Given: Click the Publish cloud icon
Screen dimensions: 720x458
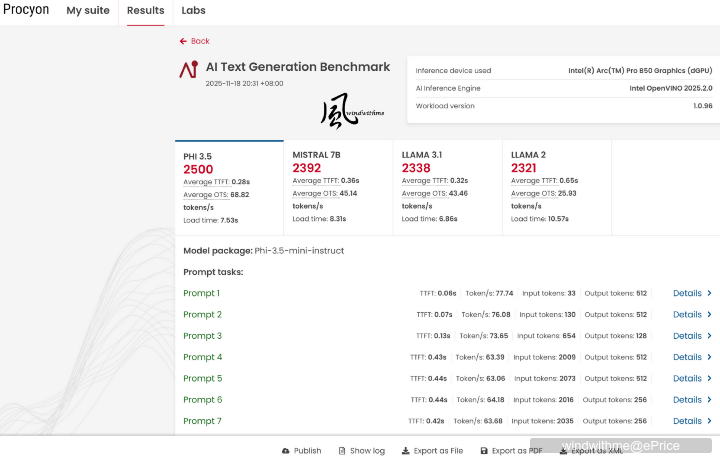Looking at the screenshot, I should tap(286, 451).
